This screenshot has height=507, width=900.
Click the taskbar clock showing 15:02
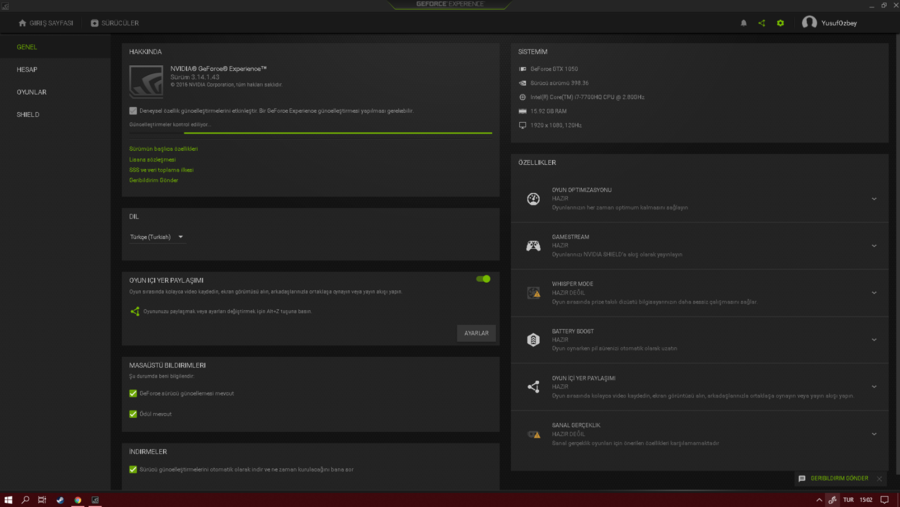tap(866, 500)
